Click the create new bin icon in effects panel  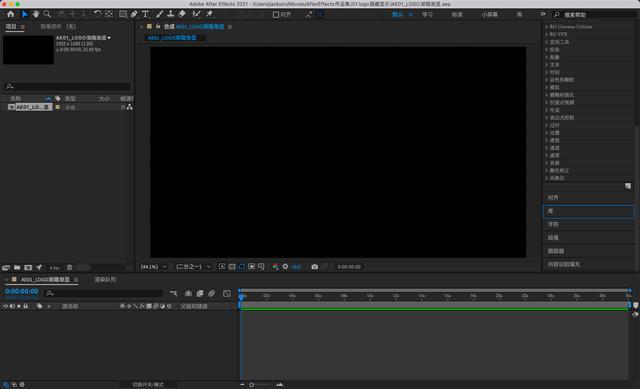pyautogui.click(x=628, y=186)
